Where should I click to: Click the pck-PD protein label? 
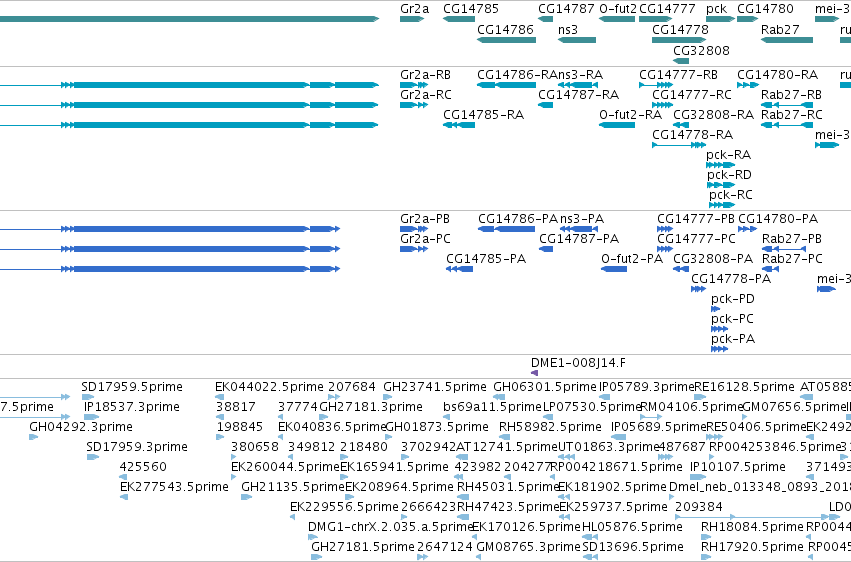click(733, 299)
